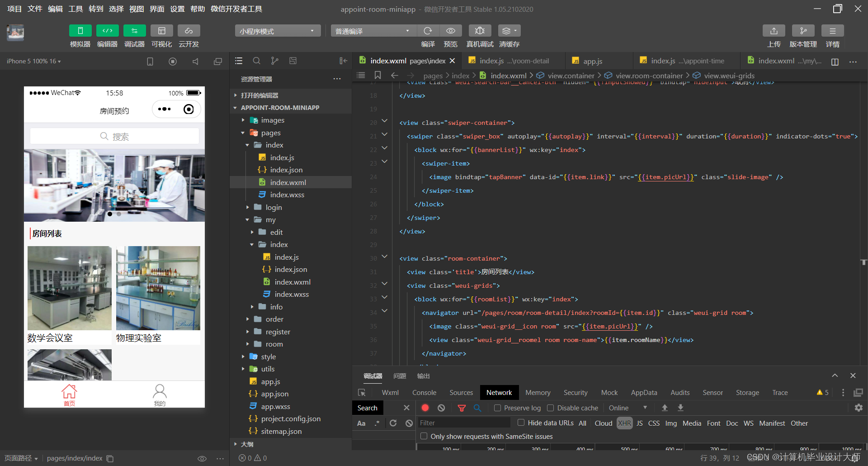Open the 普通编译 compile dropdown

(x=373, y=31)
